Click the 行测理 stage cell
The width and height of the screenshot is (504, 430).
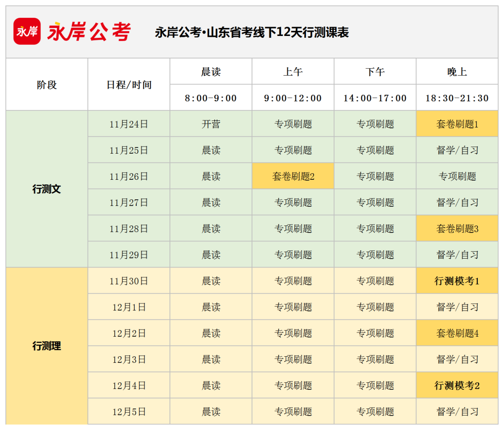click(47, 346)
